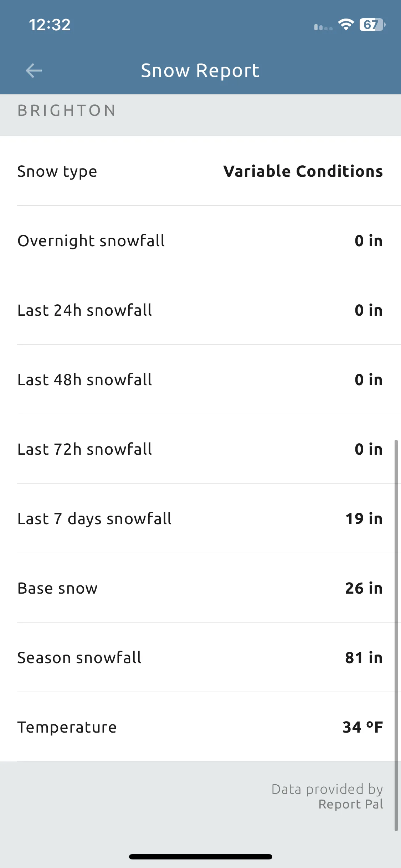Tap the Last 24h snowfall row
The height and width of the screenshot is (868, 401).
pos(200,310)
